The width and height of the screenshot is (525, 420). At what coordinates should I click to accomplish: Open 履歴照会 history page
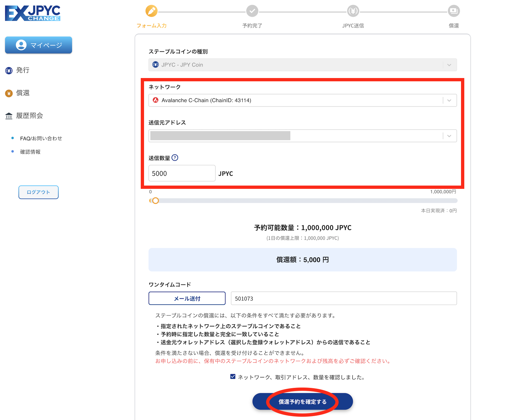(29, 116)
